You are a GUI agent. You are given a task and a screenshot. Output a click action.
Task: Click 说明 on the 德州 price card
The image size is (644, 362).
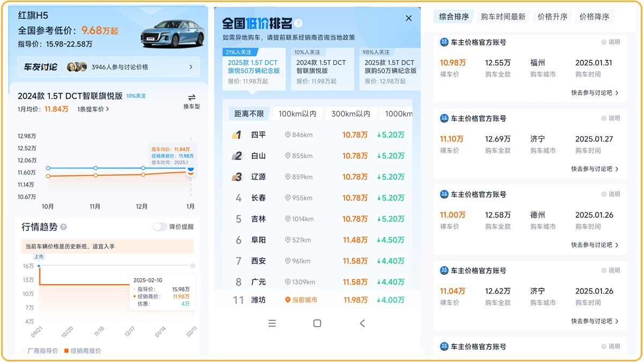611,194
